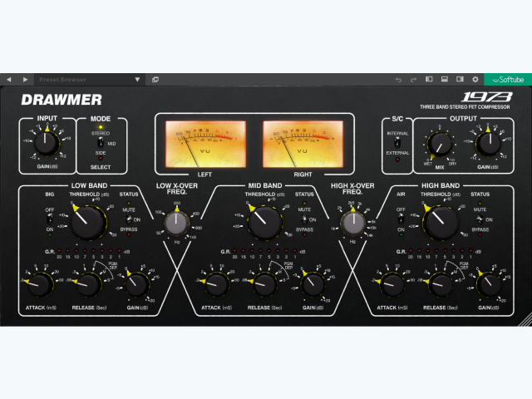Viewport: 532px width, 399px height.
Task: Click the High Band release knob
Action: (441, 285)
